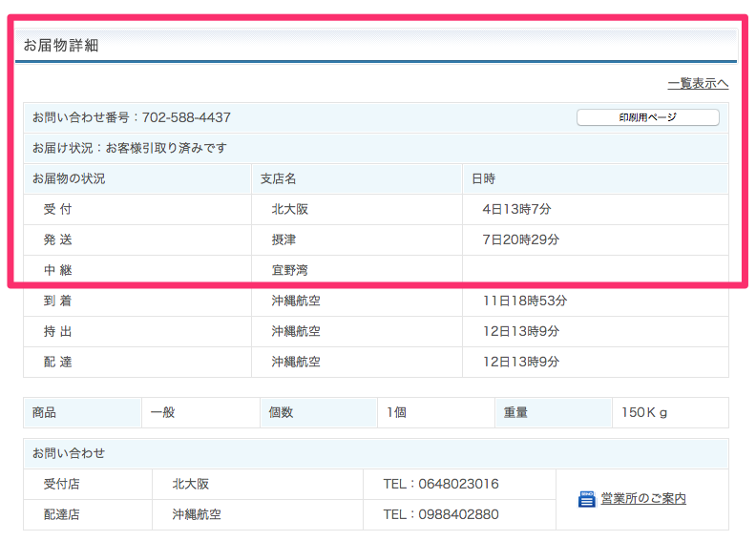Click the 支店名 column header
756x541 pixels.
click(279, 178)
